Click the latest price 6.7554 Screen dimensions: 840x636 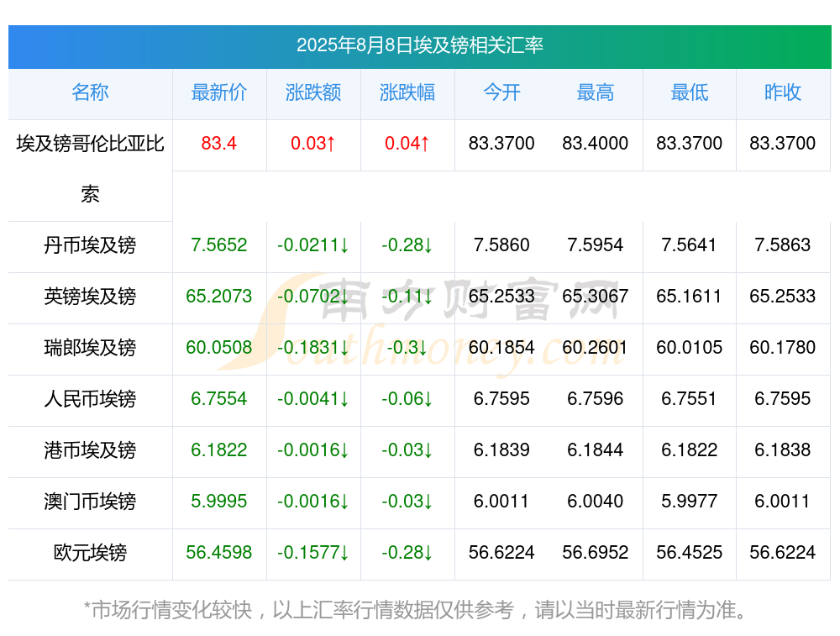tap(218, 398)
